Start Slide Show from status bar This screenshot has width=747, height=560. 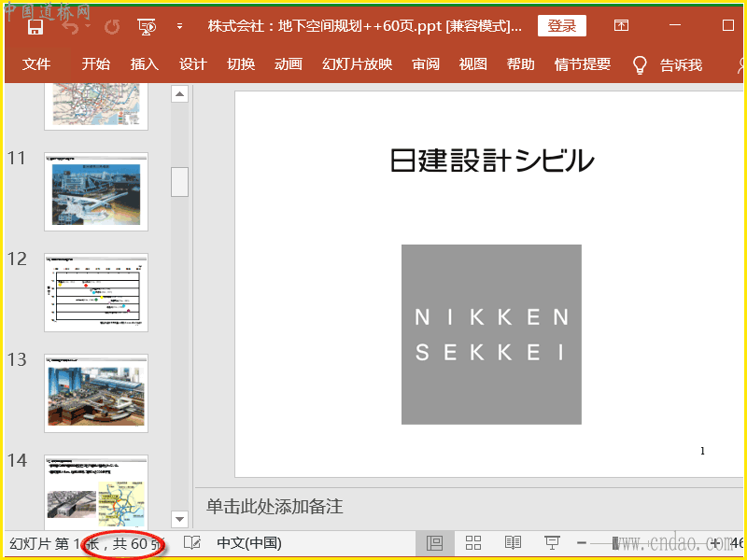(552, 543)
